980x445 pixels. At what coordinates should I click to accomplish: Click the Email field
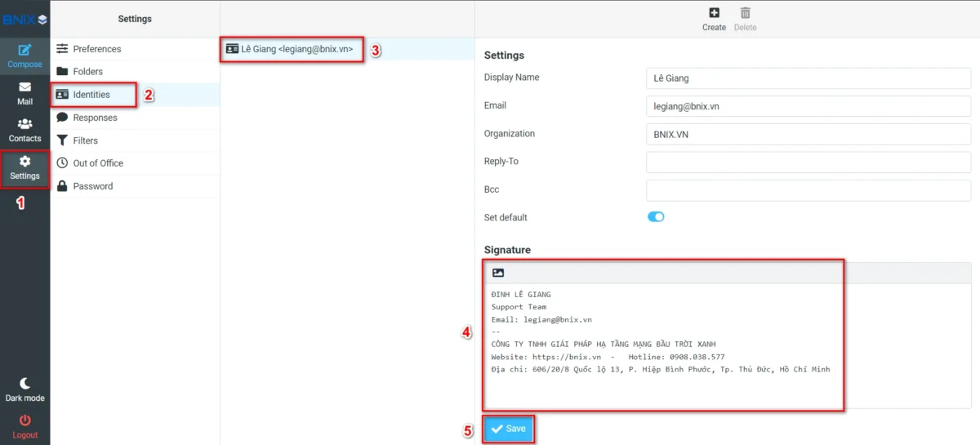(x=808, y=106)
